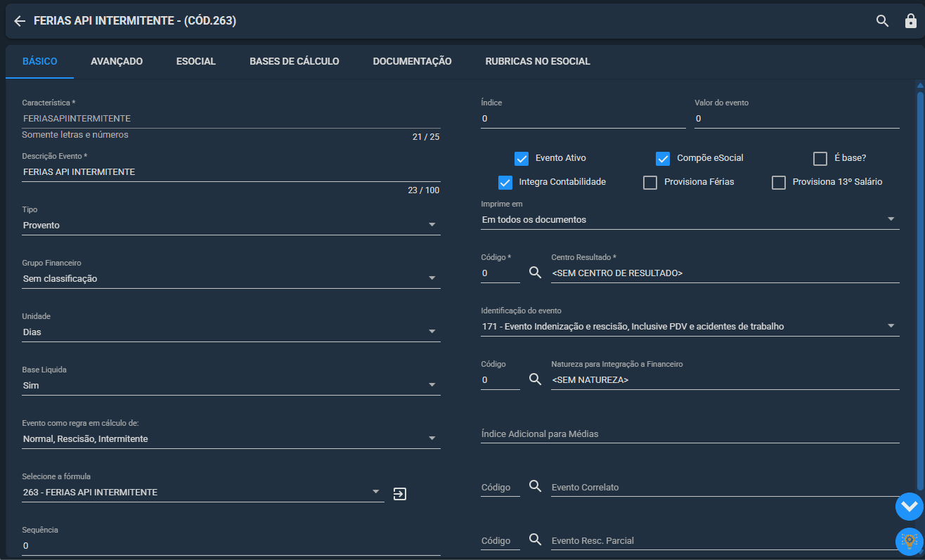Viewport: 925px width, 560px height.
Task: Focus the Índice input field
Action: coord(583,119)
